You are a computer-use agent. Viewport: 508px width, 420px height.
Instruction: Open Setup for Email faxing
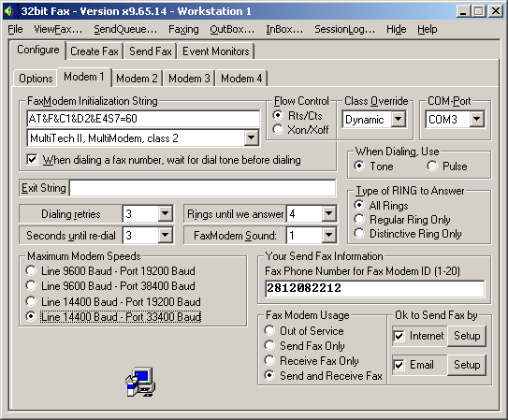coord(467,365)
